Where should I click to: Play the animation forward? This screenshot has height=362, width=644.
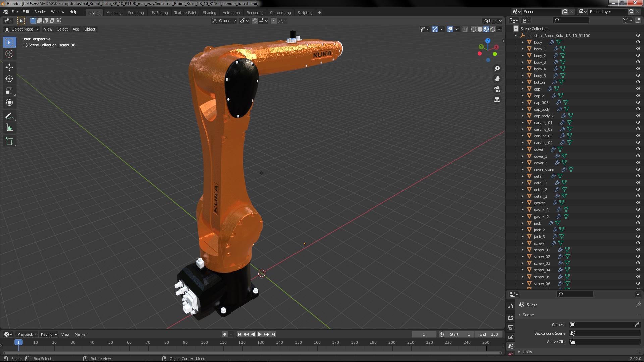click(260, 334)
